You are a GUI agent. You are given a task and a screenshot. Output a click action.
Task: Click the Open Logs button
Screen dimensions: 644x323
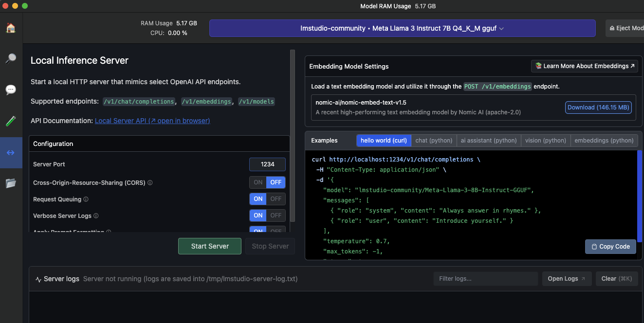(x=567, y=279)
